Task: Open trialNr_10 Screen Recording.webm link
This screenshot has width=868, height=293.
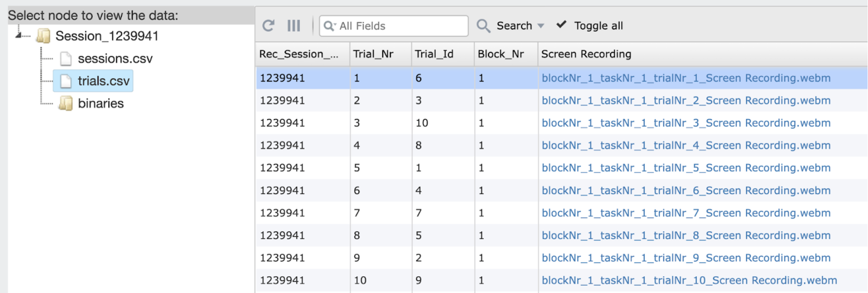Action: (689, 280)
